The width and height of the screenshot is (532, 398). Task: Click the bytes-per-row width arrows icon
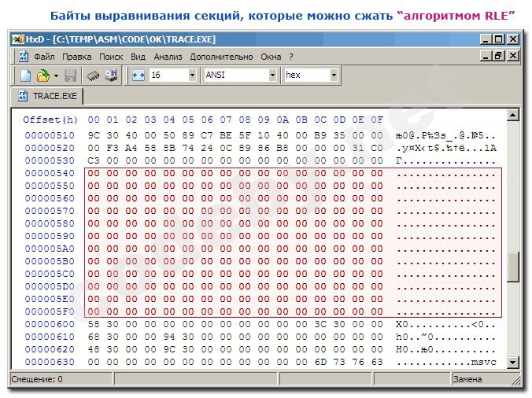(x=139, y=76)
